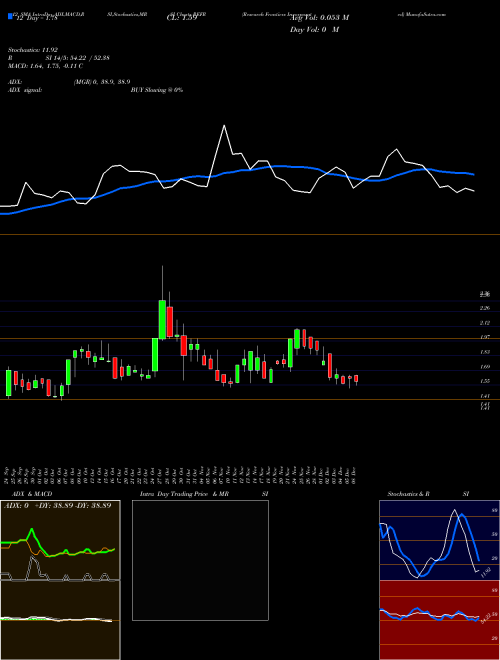Click the 'ADX & MACD' panel title
This screenshot has height=660, width=500.
[32, 494]
